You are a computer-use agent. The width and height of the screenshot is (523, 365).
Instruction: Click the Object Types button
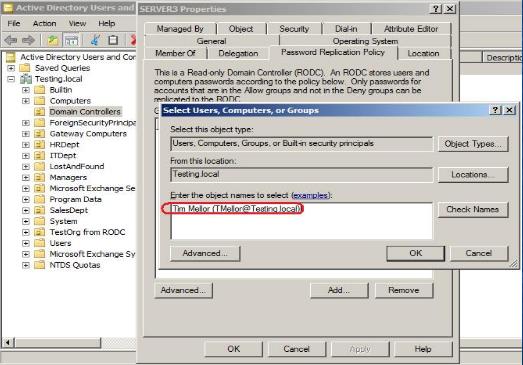coord(473,144)
